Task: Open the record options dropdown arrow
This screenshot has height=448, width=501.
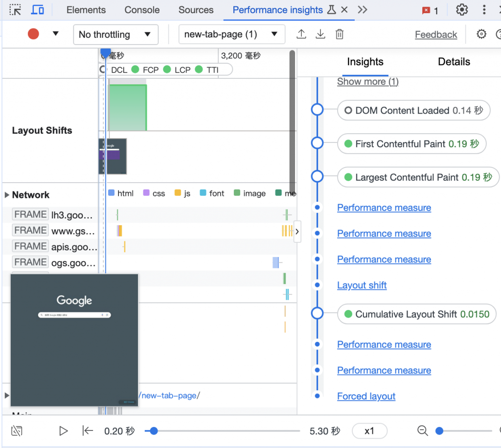Action: click(56, 34)
